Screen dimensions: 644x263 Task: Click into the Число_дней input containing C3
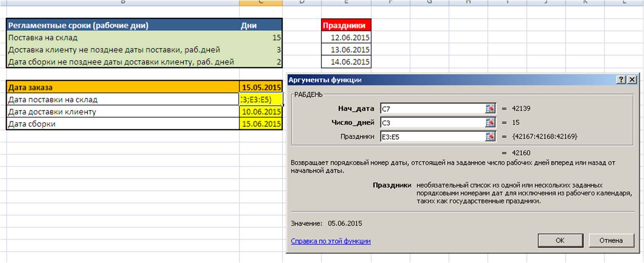432,123
